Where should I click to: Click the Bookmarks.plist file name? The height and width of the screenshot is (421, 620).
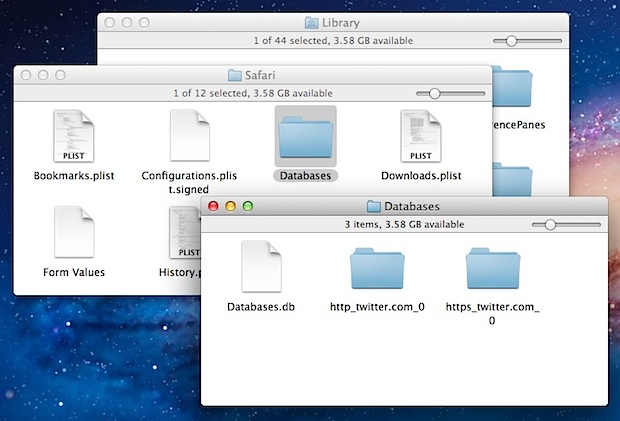tap(74, 176)
